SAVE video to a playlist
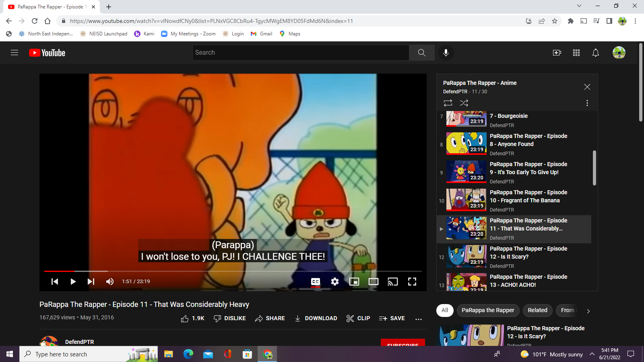Image resolution: width=644 pixels, height=362 pixels. [392, 319]
